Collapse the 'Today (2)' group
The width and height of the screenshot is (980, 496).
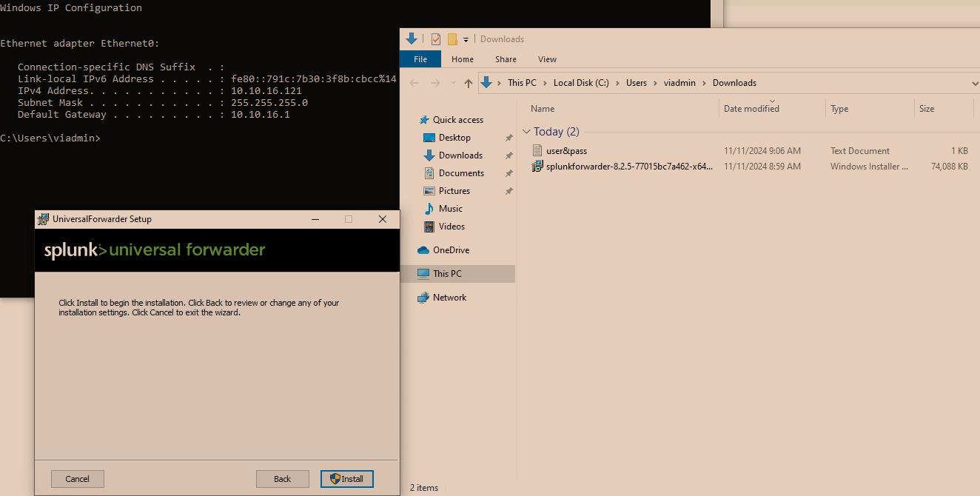(527, 132)
